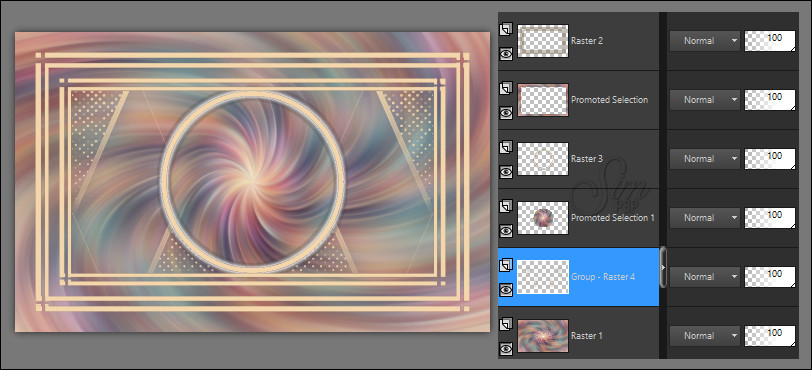Click layer type icon for Promoted Selection 1
812x370 pixels.
pos(506,207)
